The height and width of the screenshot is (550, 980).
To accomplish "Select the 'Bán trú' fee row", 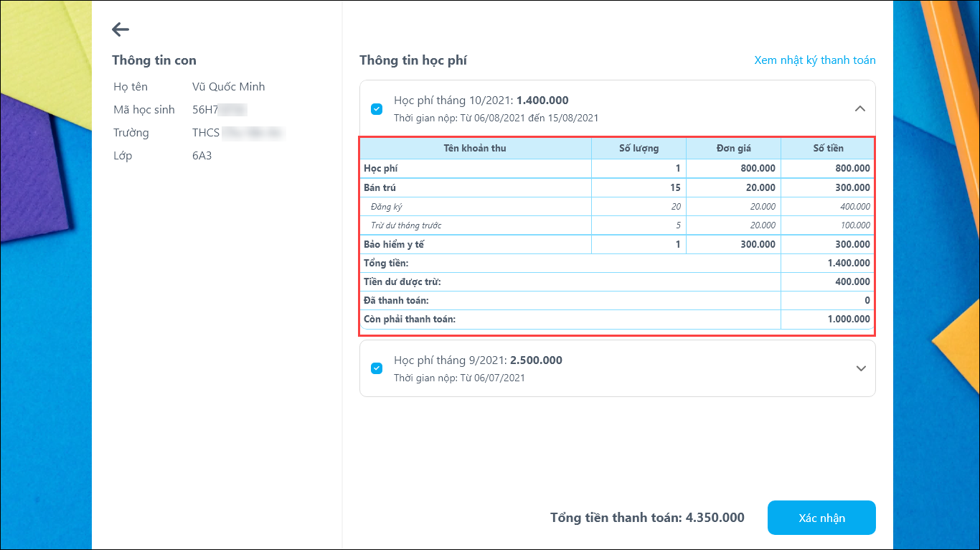I will [380, 187].
